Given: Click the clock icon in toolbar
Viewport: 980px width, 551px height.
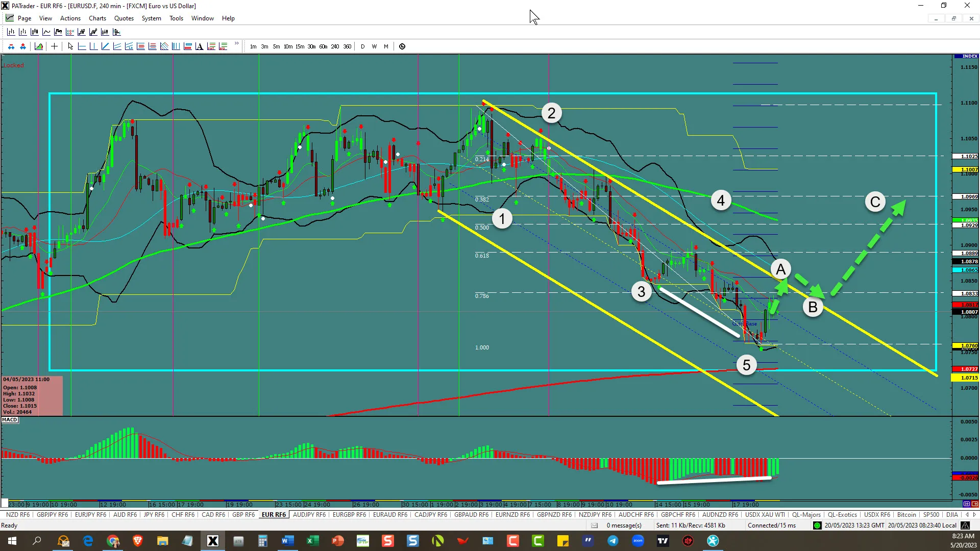Looking at the screenshot, I should [402, 46].
